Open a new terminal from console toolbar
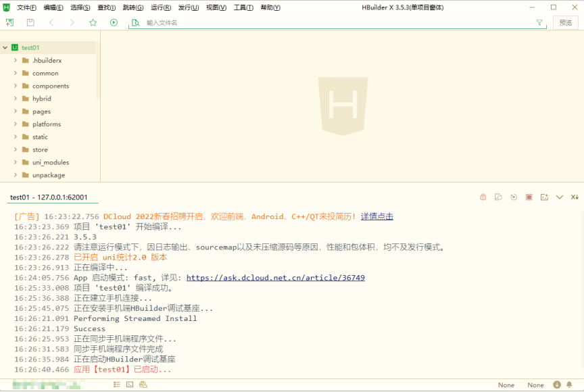The image size is (584, 392). coord(544,197)
